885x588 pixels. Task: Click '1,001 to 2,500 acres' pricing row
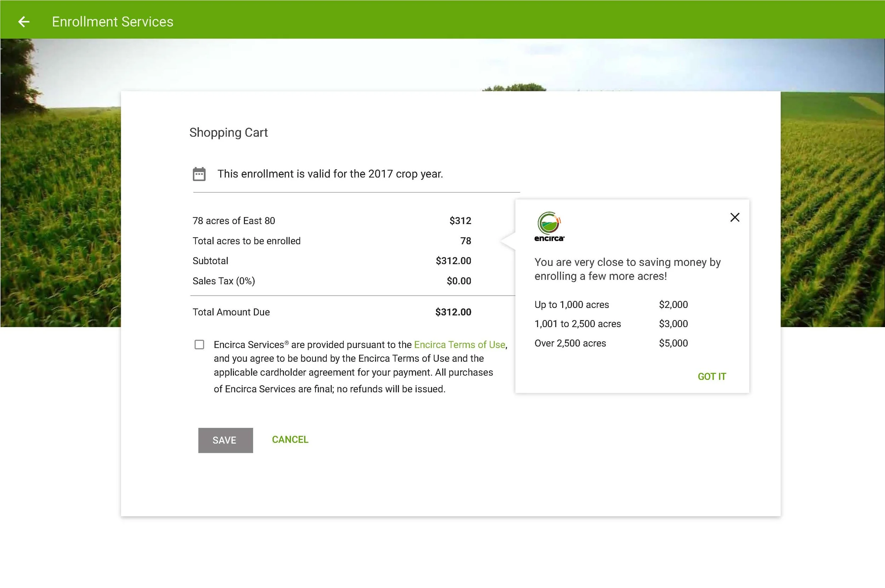611,324
